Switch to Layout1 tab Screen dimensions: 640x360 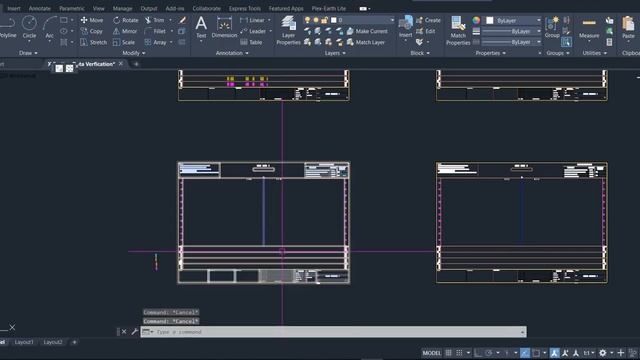pyautogui.click(x=24, y=342)
